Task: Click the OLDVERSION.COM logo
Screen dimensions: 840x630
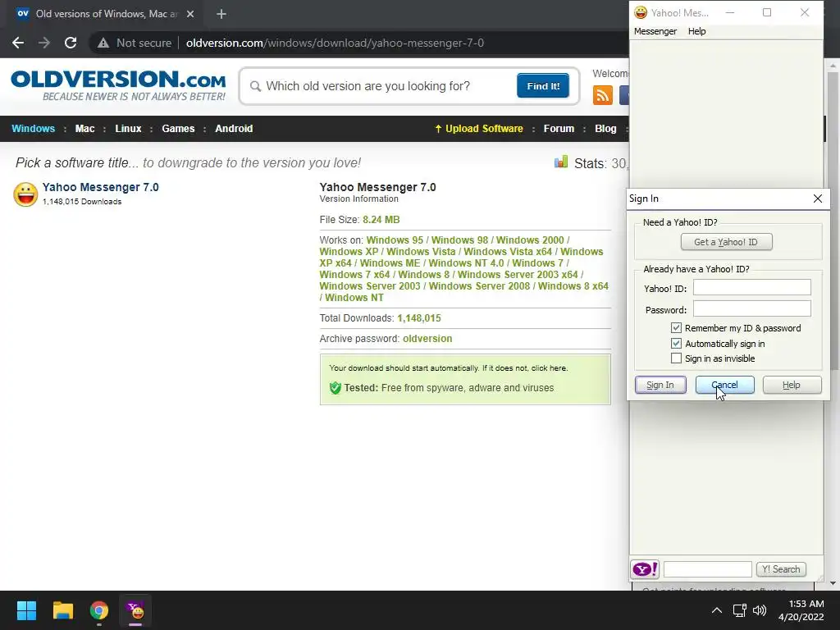Action: (x=118, y=85)
